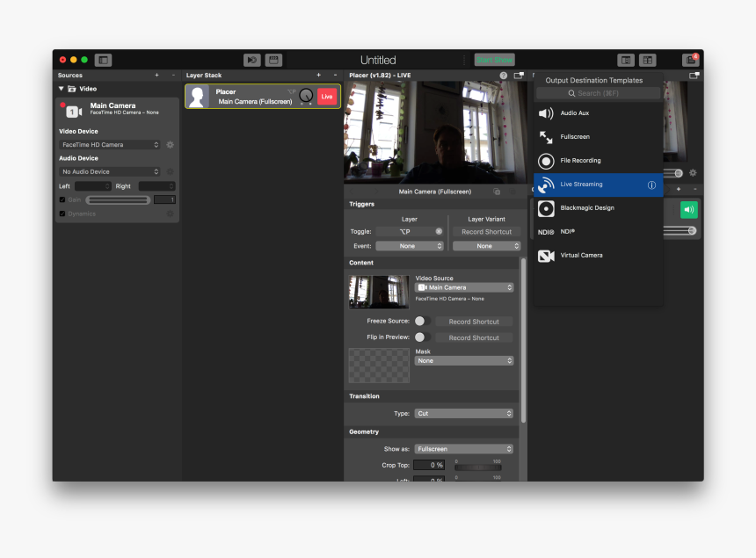Viewport: 756px width, 558px height.
Task: Click the Crop Top percentage field
Action: [x=429, y=465]
